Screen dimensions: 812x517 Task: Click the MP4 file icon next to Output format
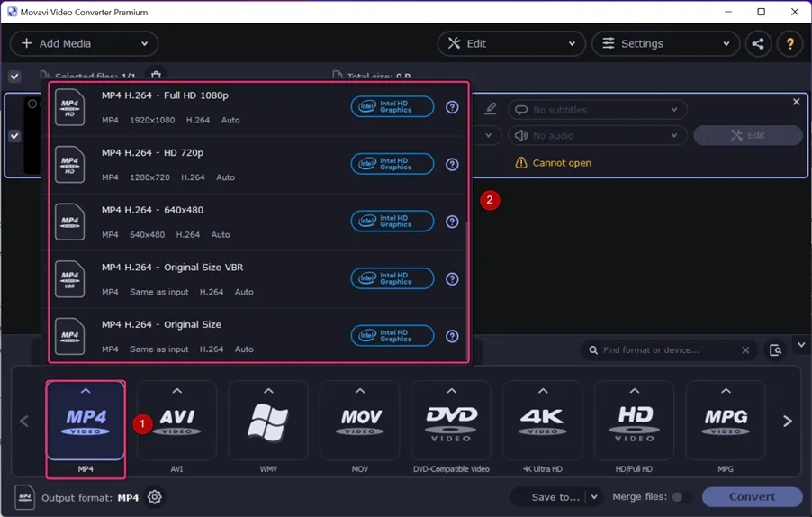pos(25,497)
